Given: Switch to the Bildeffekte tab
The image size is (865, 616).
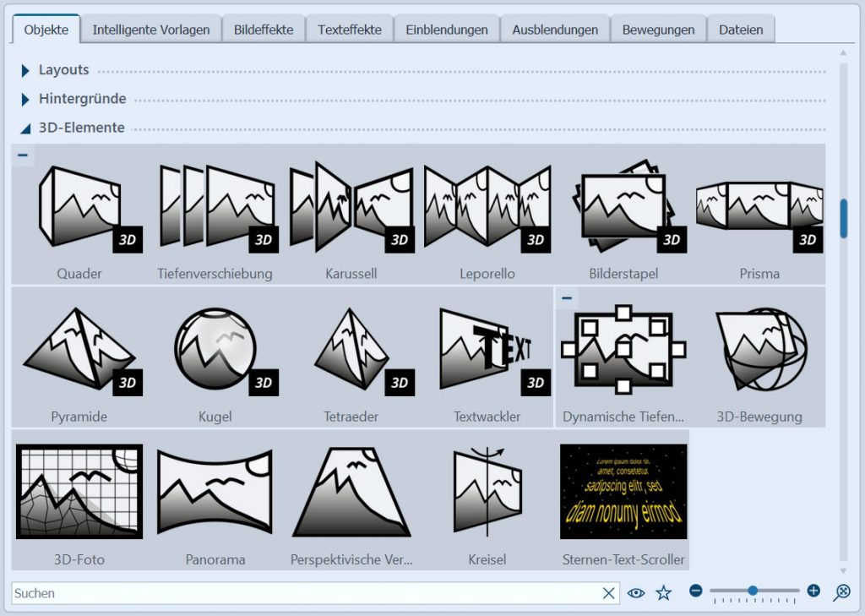Looking at the screenshot, I should pyautogui.click(x=264, y=30).
